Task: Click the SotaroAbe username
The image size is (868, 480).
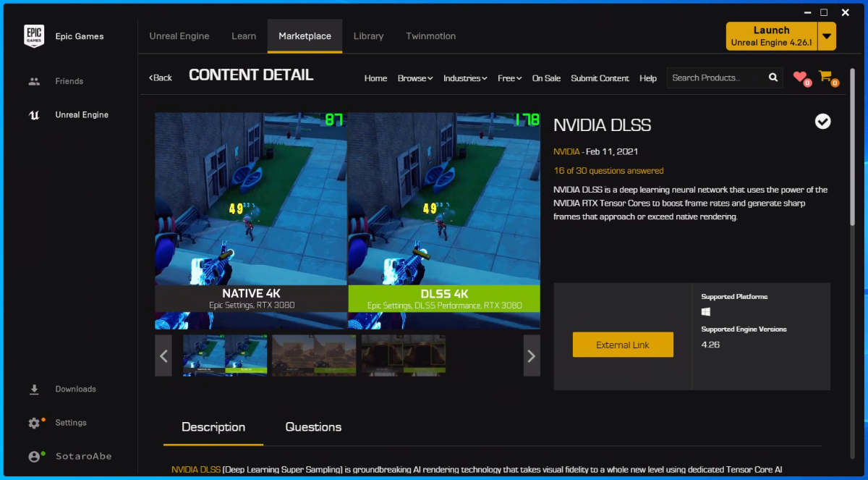Action: click(x=84, y=456)
